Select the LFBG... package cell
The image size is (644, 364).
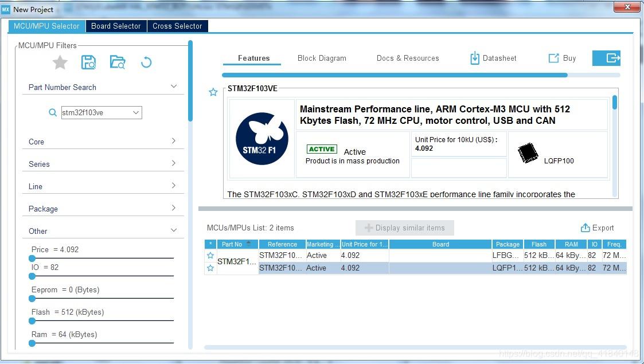pos(508,255)
